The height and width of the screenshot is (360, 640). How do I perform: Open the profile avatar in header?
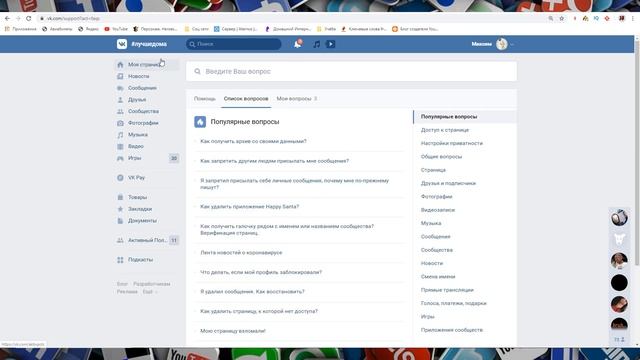pyautogui.click(x=502, y=44)
